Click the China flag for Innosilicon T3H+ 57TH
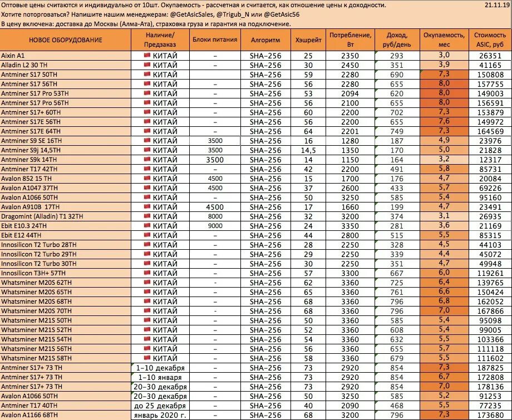The height and width of the screenshot is (420, 512). (147, 272)
